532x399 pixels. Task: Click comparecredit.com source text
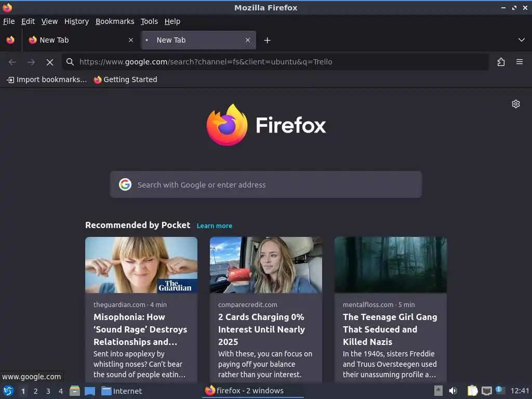point(248,304)
